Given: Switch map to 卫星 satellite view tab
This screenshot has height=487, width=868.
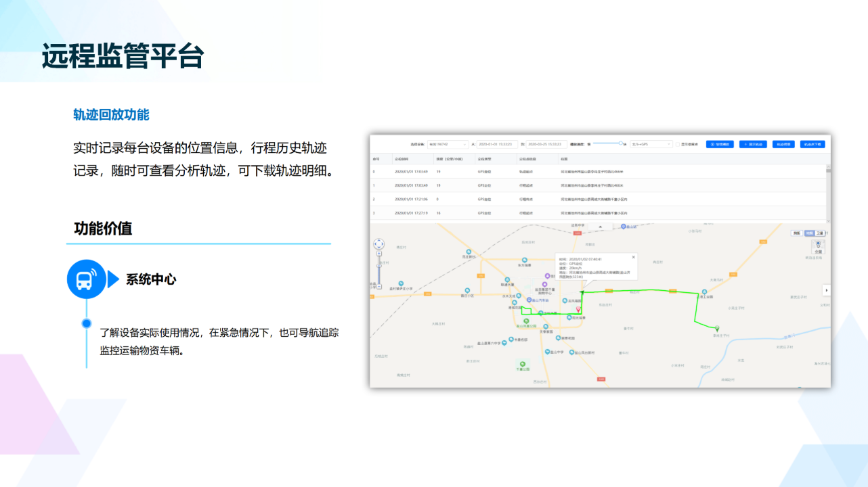Looking at the screenshot, I should (x=820, y=233).
